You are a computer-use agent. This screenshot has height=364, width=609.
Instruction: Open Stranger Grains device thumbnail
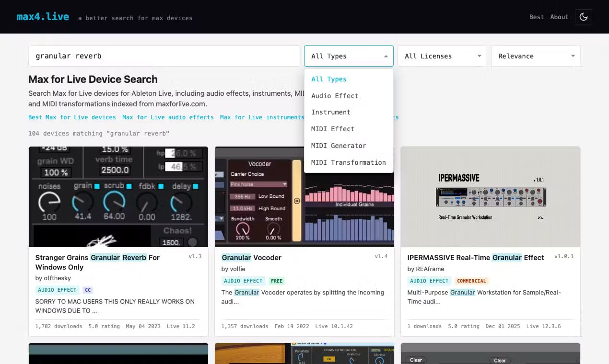[118, 197]
